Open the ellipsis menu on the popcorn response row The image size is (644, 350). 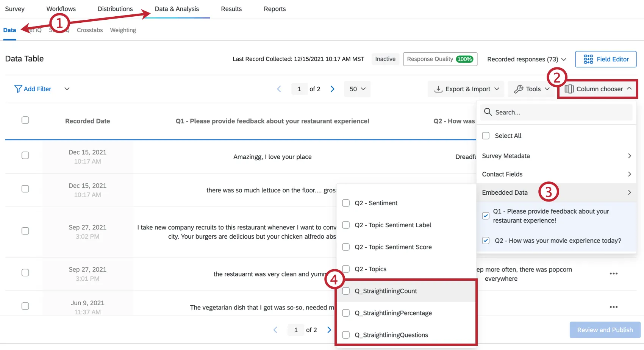614,273
